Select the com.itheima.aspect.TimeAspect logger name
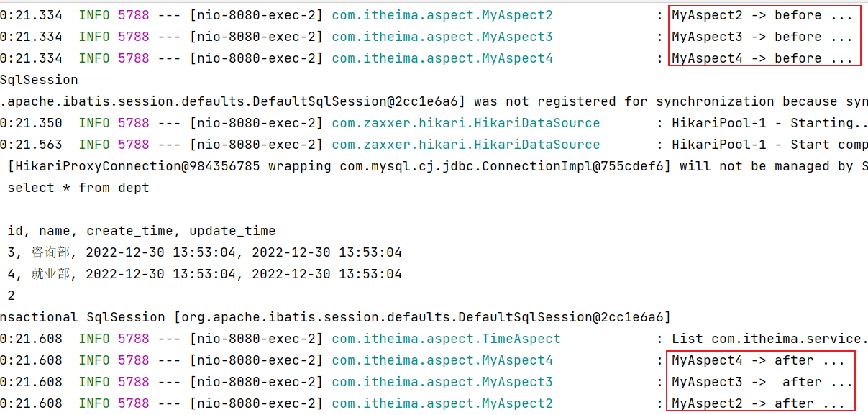This screenshot has width=868, height=415. click(x=446, y=339)
